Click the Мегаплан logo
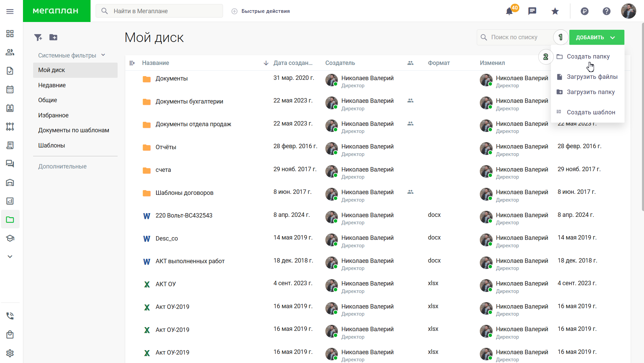 point(57,11)
